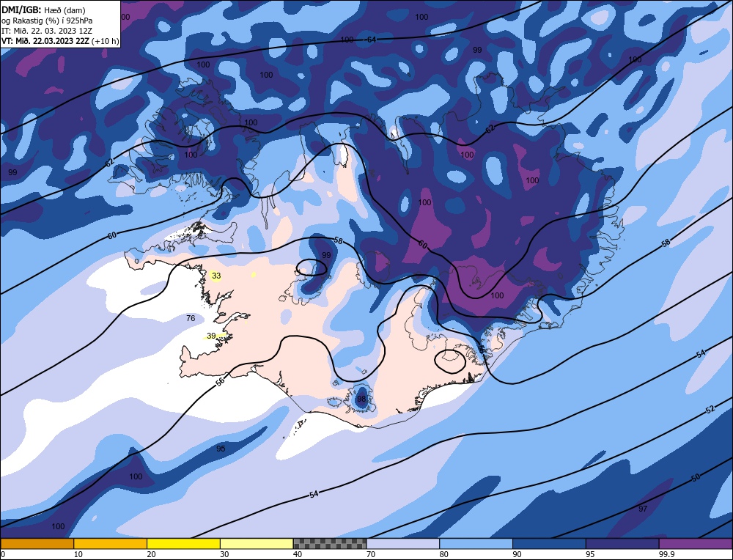Click 'og Rakastig (%) í 925hPa' text
Screen dimensions: 733x560
[x=47, y=21]
